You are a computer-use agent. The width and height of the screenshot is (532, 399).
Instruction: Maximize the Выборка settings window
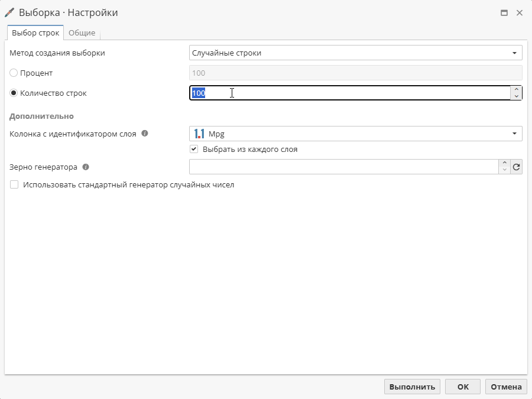point(504,13)
